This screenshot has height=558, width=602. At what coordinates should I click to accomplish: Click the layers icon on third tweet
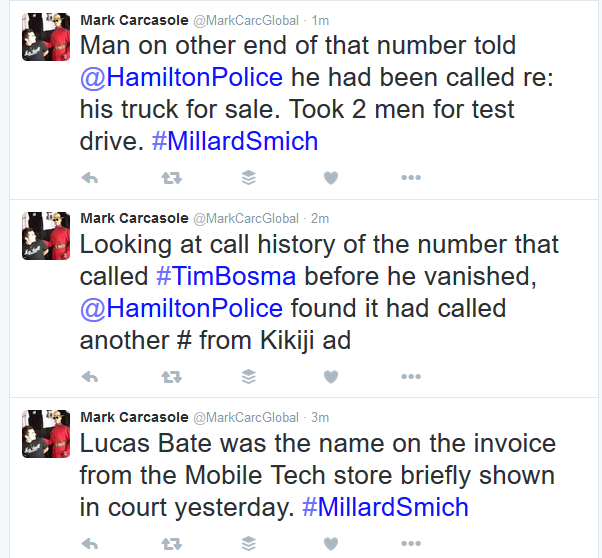pyautogui.click(x=249, y=544)
